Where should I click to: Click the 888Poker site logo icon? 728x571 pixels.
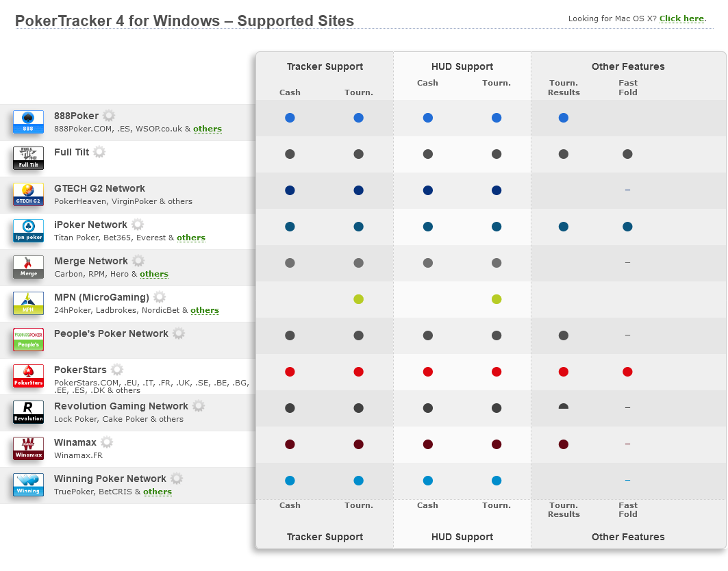(28, 122)
